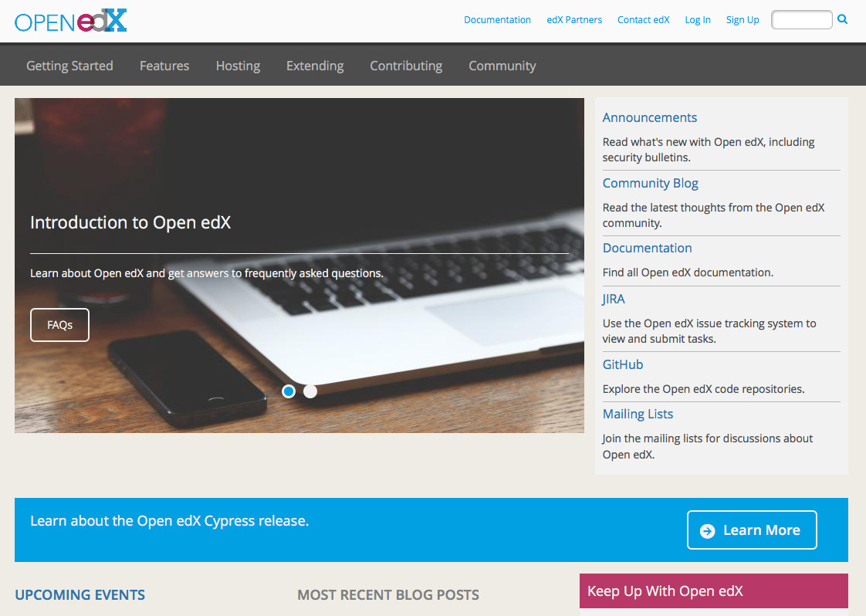Image resolution: width=866 pixels, height=616 pixels.
Task: Switch to the second carousel slide dot
Action: [310, 391]
